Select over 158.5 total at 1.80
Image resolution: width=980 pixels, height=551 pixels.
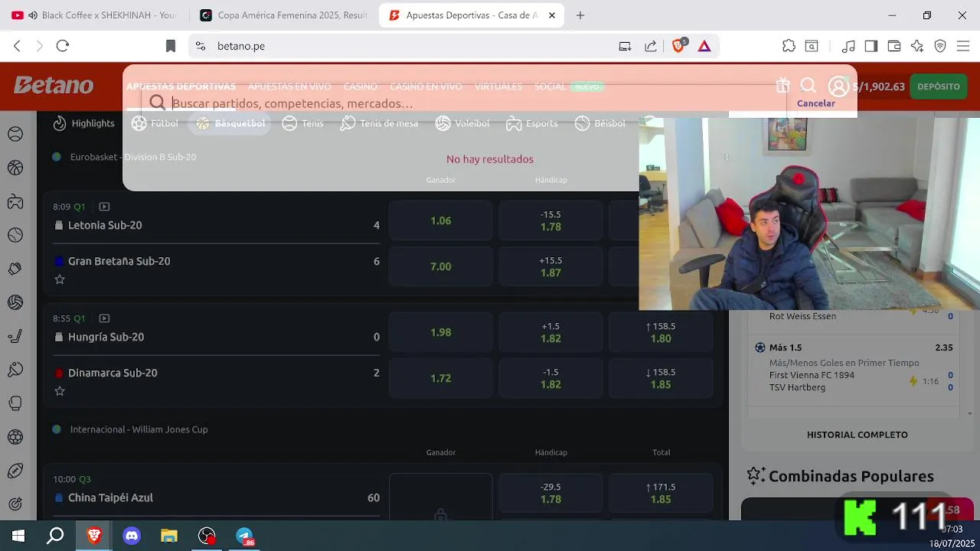[x=661, y=332]
